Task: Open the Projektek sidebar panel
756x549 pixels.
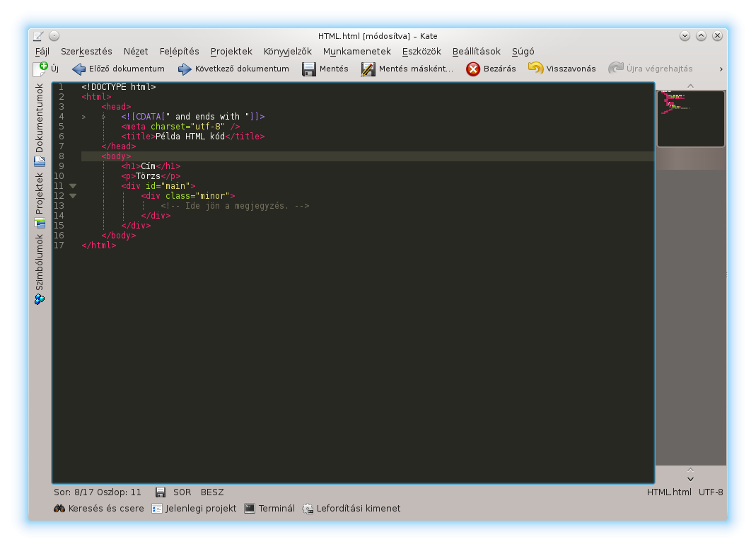Action: click(x=40, y=200)
